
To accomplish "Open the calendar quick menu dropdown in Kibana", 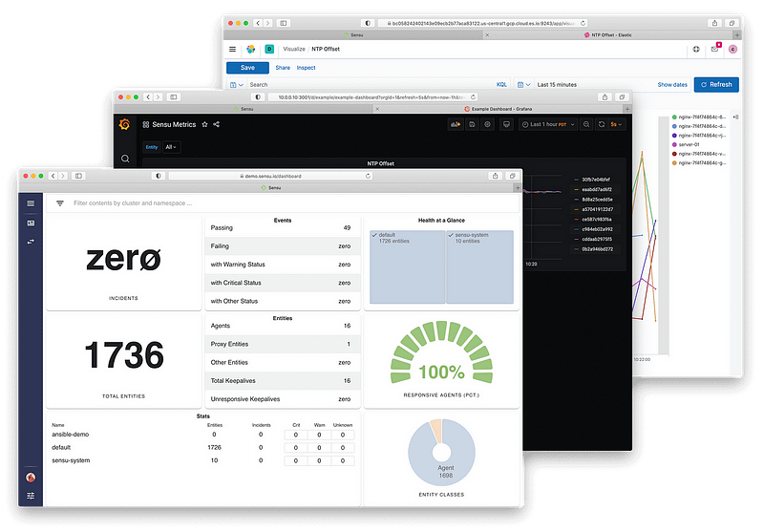I will click(523, 85).
